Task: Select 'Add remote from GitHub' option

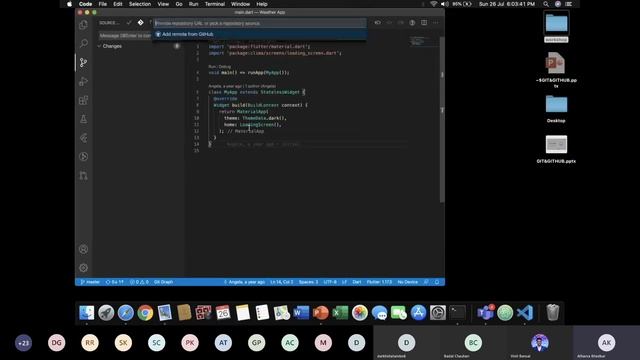Action: point(260,34)
